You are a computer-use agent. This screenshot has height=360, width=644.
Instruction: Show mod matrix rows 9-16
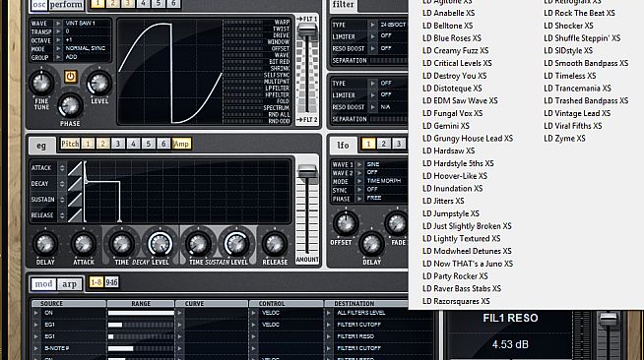[111, 282]
